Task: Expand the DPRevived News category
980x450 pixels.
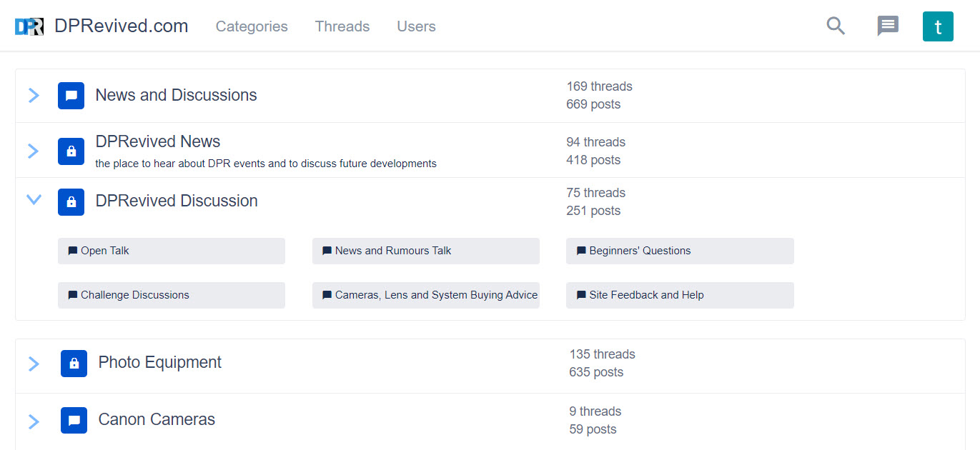Action: point(34,151)
